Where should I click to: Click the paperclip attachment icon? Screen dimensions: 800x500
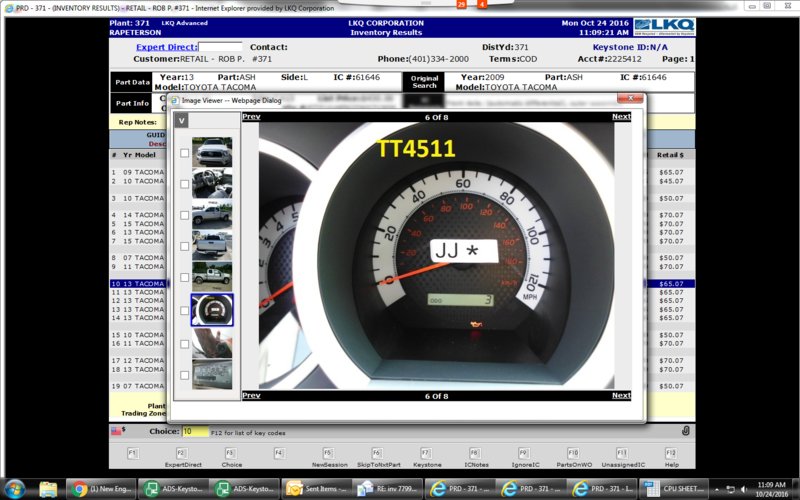pos(686,431)
